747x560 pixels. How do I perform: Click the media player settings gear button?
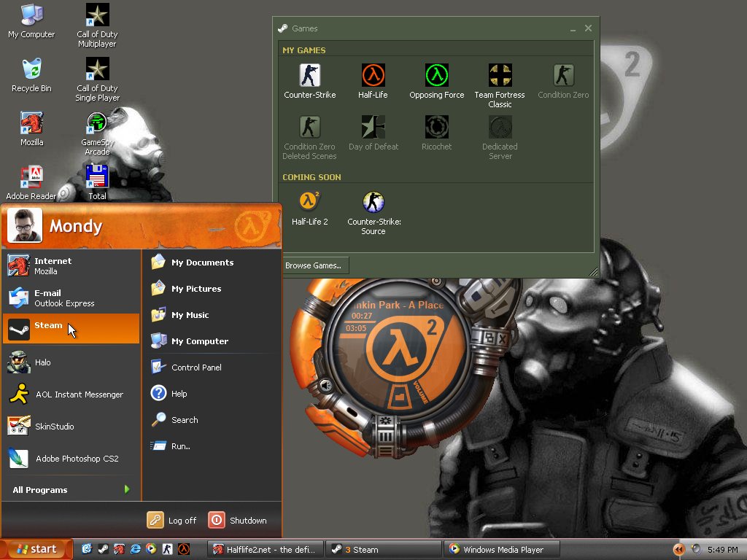[385, 421]
